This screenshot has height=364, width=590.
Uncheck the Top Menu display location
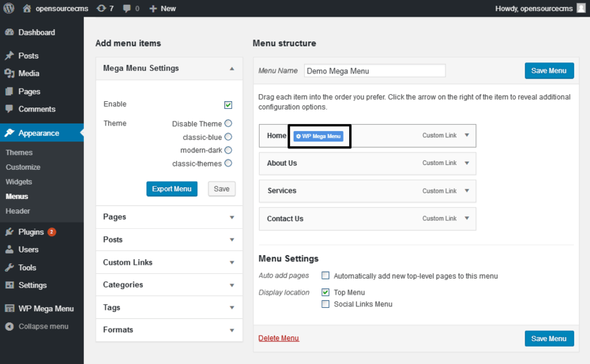[x=326, y=292]
